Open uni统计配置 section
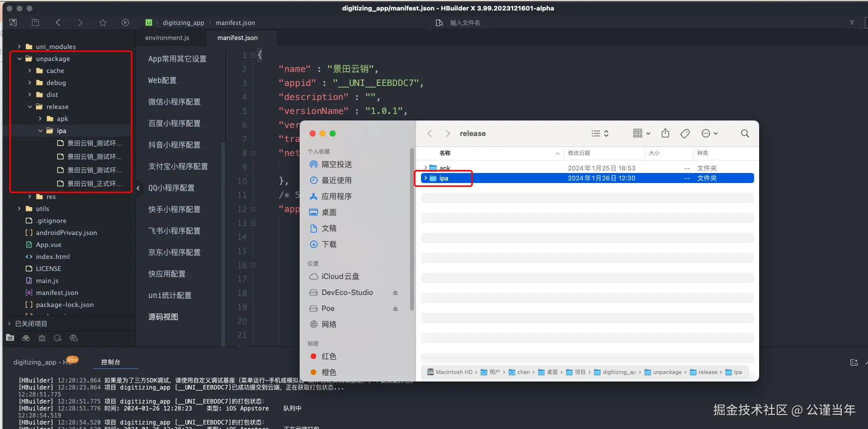868x429 pixels. tap(170, 295)
